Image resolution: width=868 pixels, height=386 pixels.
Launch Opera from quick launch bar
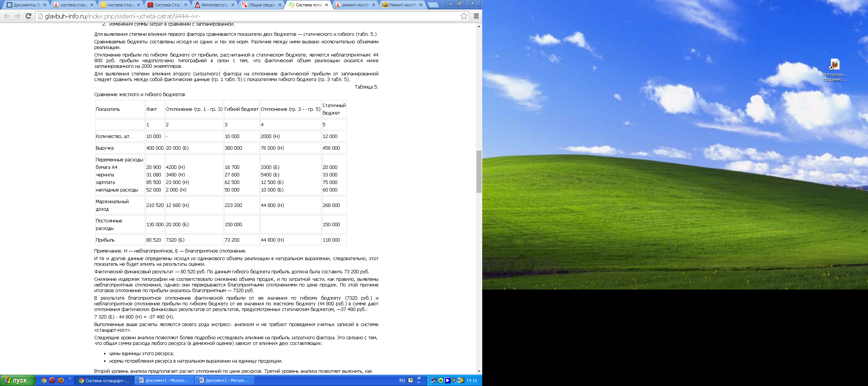point(52,380)
